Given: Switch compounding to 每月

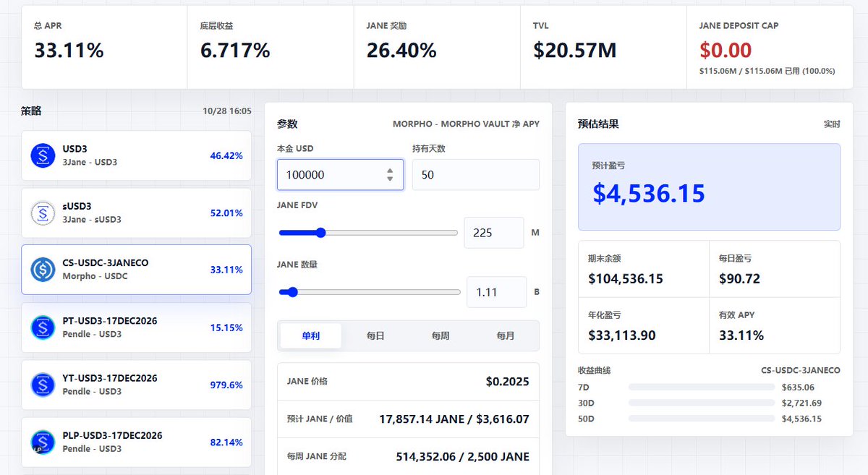Looking at the screenshot, I should click(x=506, y=335).
